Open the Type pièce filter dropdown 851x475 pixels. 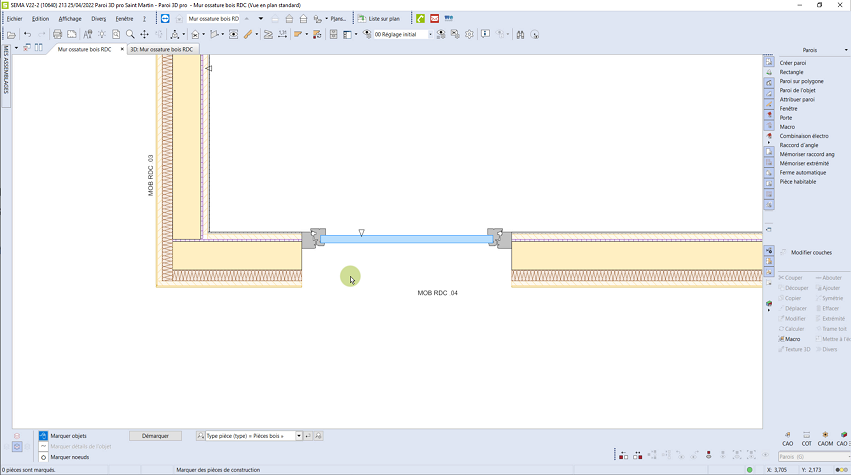click(296, 436)
